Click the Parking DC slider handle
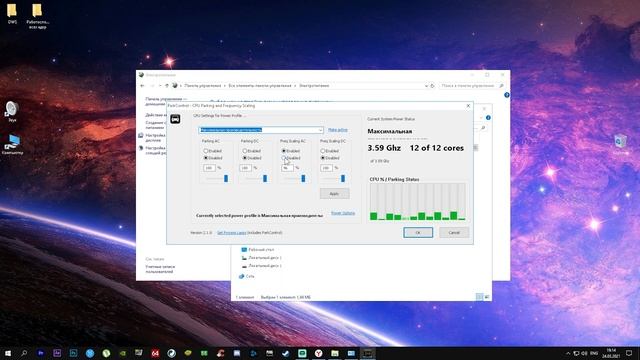Viewport: 640px width, 360px height. [265, 178]
